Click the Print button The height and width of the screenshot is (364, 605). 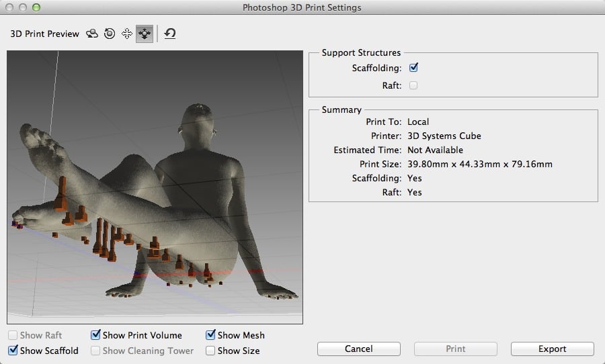455,349
